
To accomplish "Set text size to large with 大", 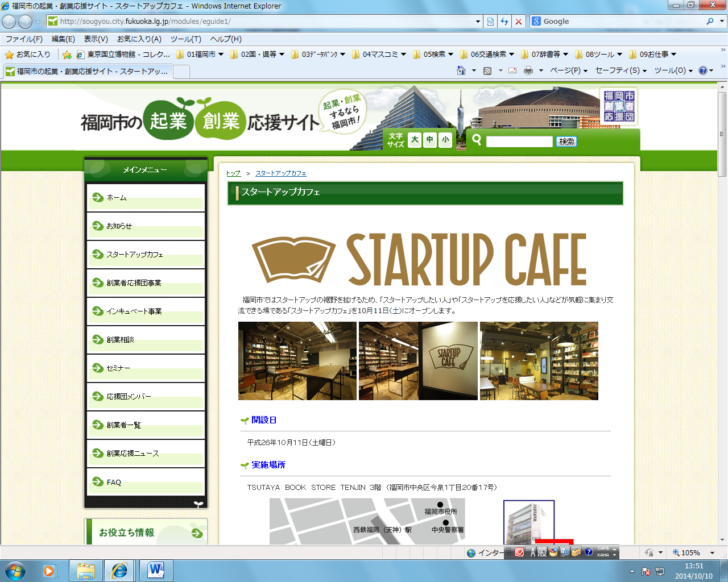I will [415, 140].
